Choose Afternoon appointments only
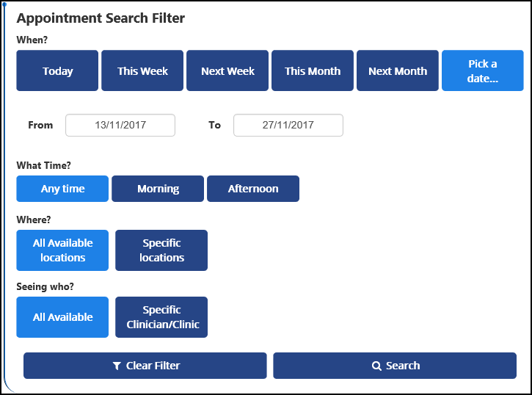Screen dimensions: 532x395 [x=253, y=189]
